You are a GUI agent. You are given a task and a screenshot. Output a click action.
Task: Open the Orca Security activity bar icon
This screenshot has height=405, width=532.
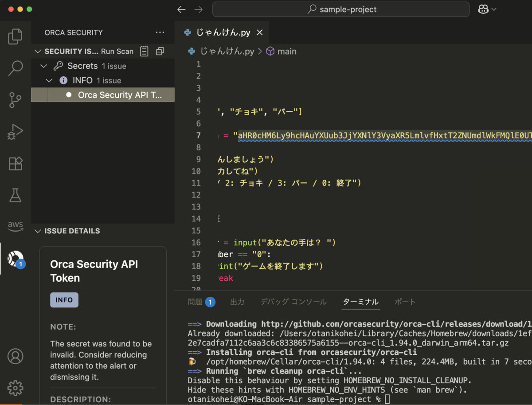coord(15,258)
